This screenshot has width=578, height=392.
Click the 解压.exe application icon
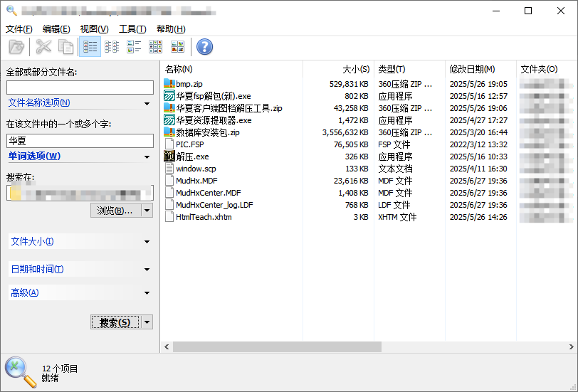coord(169,157)
